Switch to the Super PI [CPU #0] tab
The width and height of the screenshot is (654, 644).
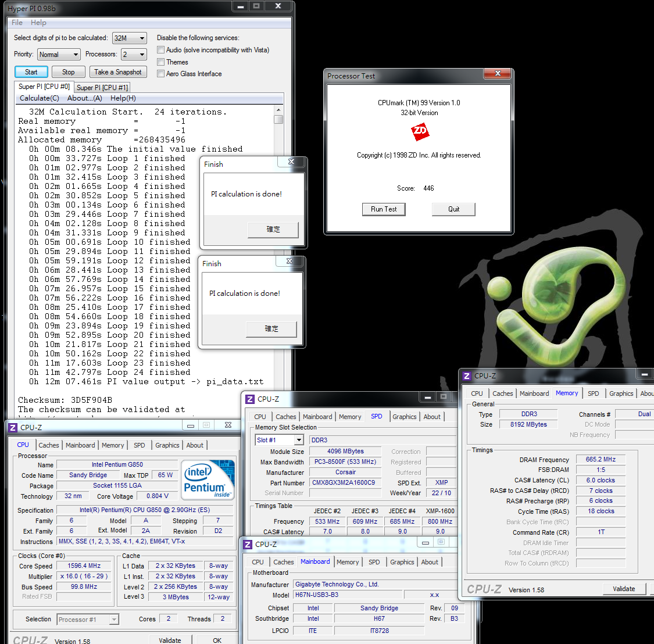click(x=44, y=87)
